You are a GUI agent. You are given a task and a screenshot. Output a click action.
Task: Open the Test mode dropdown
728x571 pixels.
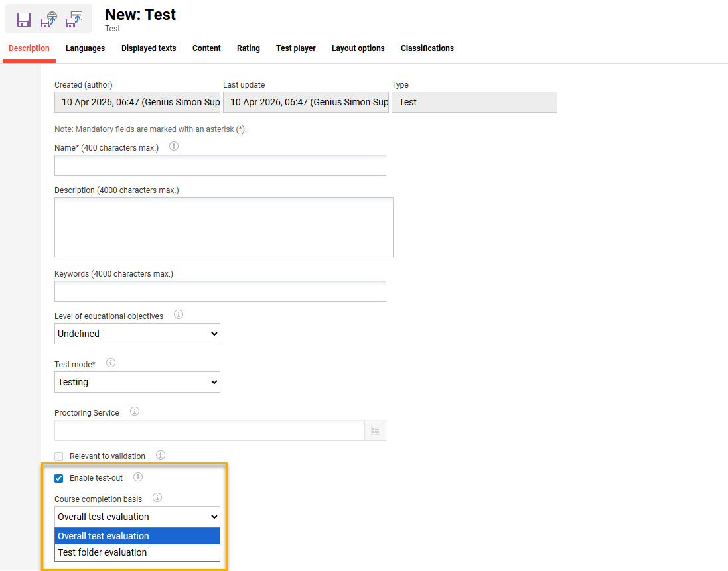(137, 382)
